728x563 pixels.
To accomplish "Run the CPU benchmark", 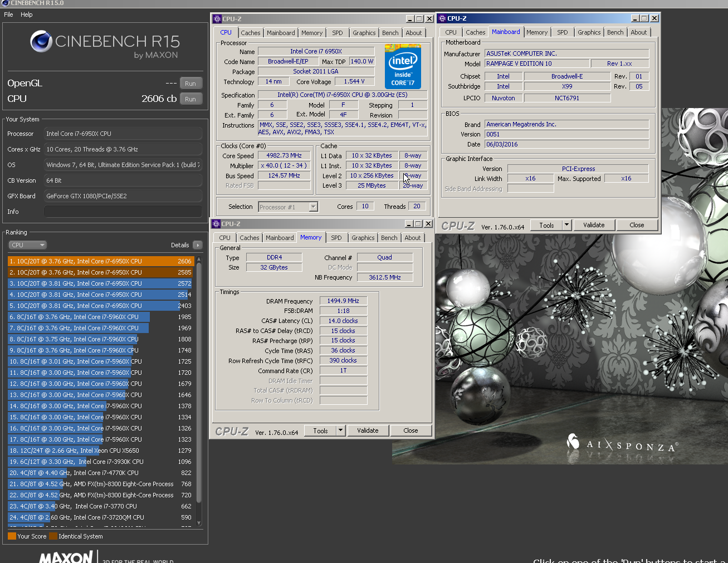I will 190,99.
